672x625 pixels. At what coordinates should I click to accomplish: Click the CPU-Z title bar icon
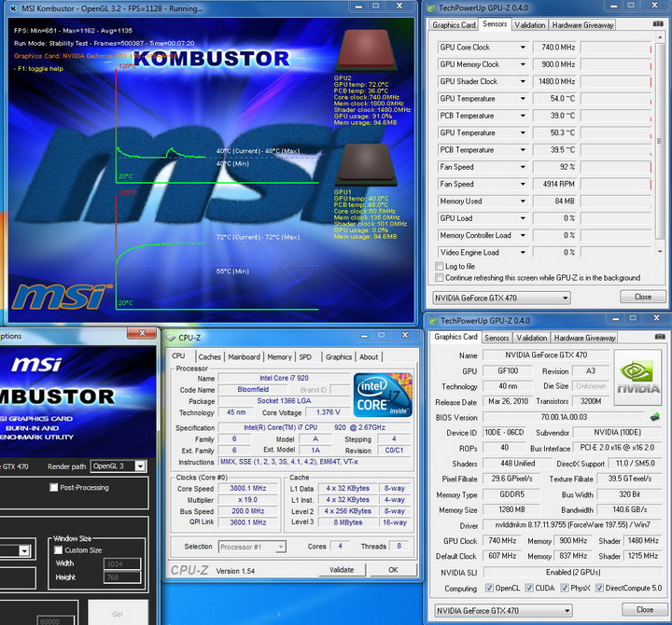pos(170,338)
